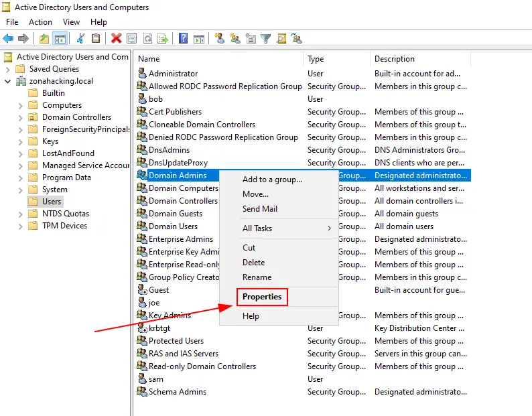Expand the NTDS Quotas folder
The height and width of the screenshot is (416, 532).
[x=19, y=214]
